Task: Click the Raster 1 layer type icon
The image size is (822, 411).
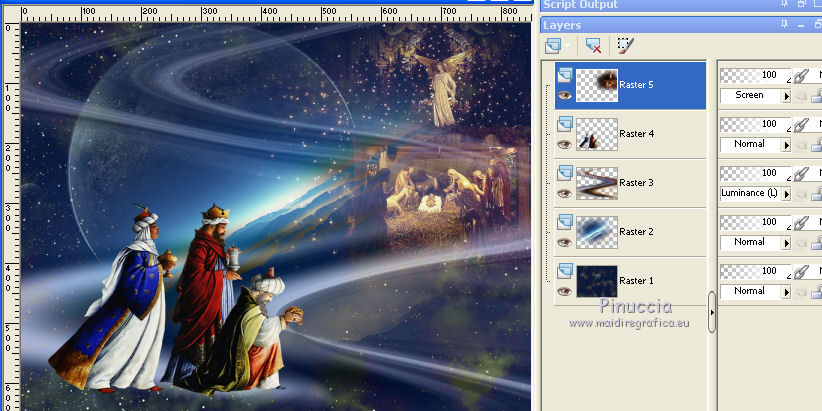Action: (x=565, y=272)
